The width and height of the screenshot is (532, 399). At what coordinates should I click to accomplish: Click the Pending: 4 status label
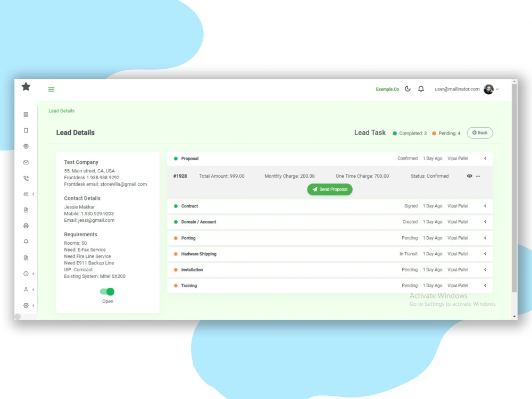[449, 134]
